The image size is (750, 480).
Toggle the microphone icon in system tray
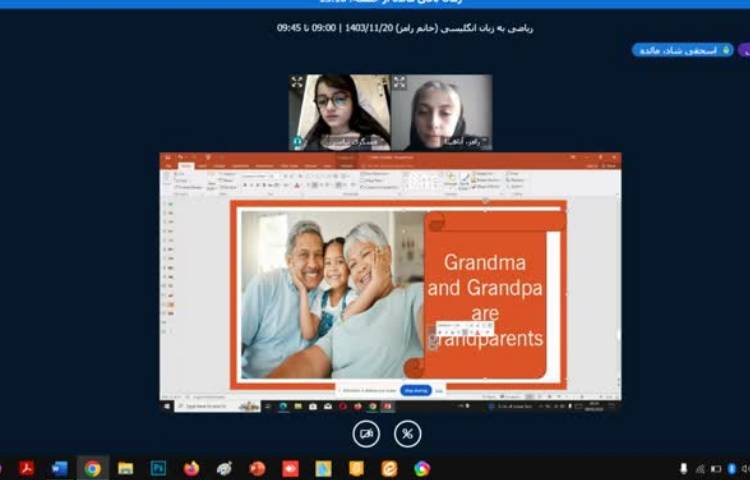[684, 468]
